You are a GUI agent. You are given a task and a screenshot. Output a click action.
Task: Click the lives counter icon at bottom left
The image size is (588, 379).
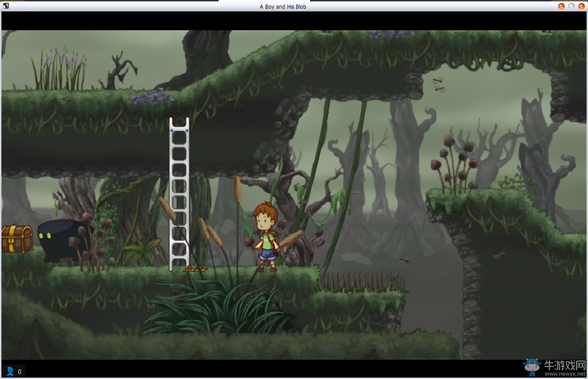[10, 371]
